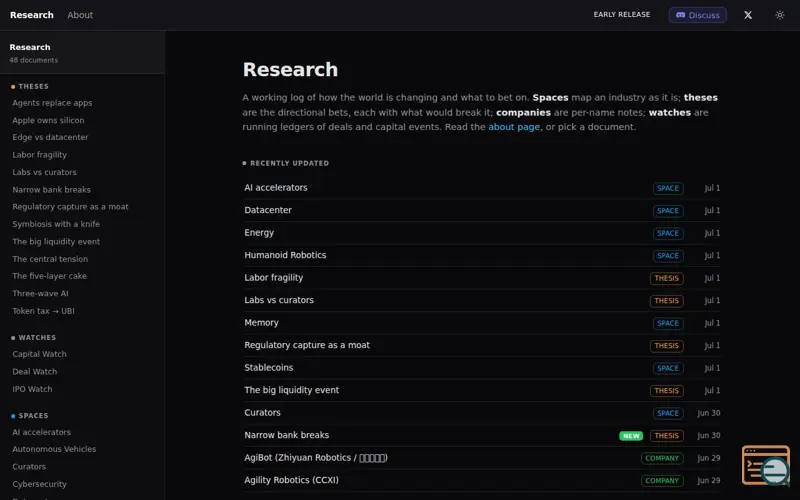Open Labor fragility in the sidebar
The width and height of the screenshot is (800, 500).
(39, 155)
